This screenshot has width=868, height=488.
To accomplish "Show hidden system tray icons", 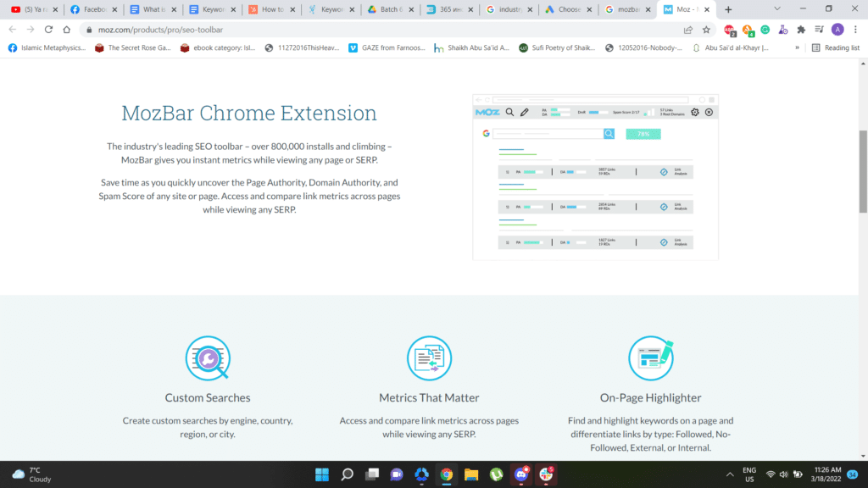I will (730, 474).
